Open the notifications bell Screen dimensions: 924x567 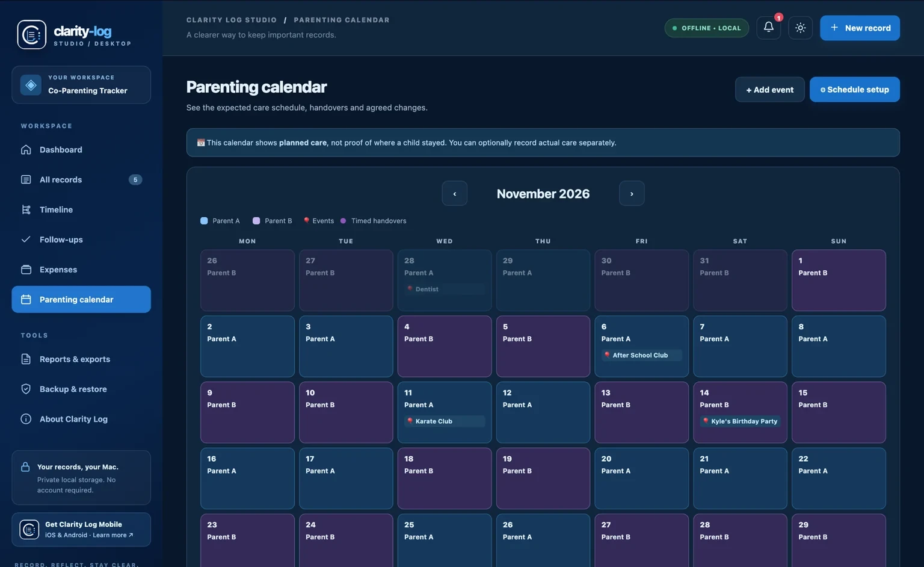point(768,28)
